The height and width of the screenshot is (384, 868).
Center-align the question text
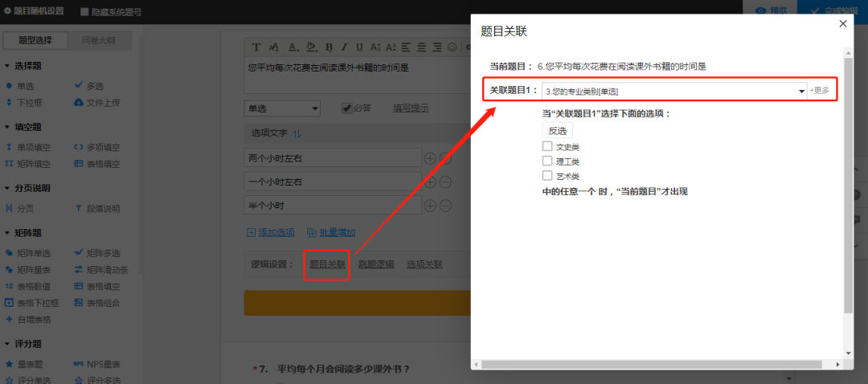(422, 47)
